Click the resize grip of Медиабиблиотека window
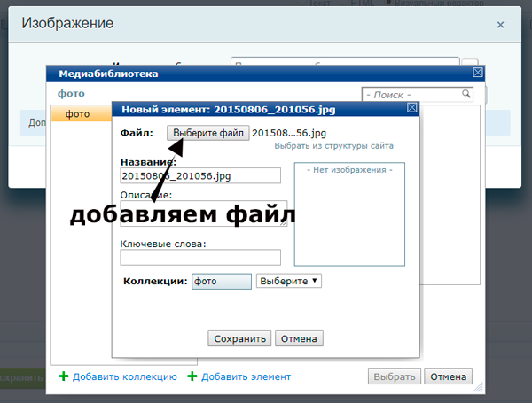 (479, 387)
